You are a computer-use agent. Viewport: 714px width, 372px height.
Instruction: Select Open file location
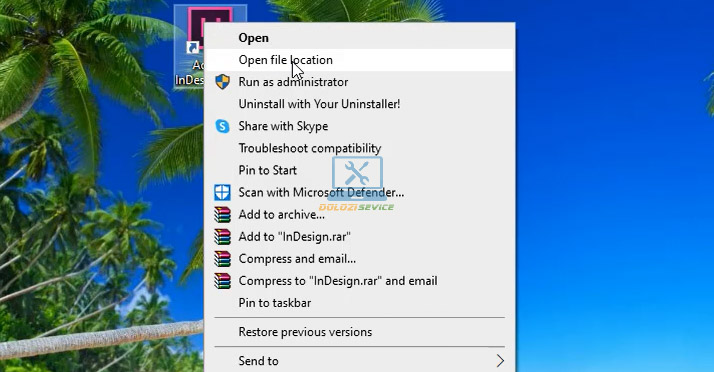pos(360,60)
